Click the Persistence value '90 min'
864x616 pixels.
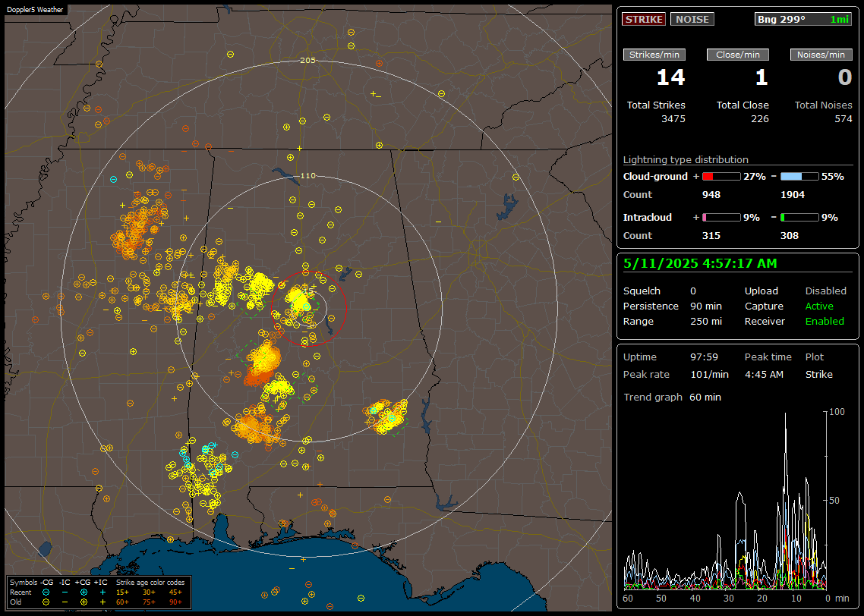tap(706, 306)
